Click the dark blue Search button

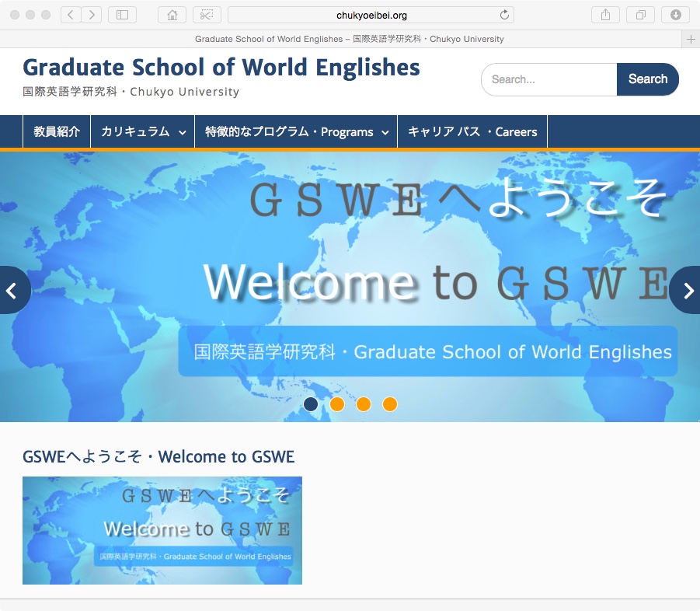(648, 79)
